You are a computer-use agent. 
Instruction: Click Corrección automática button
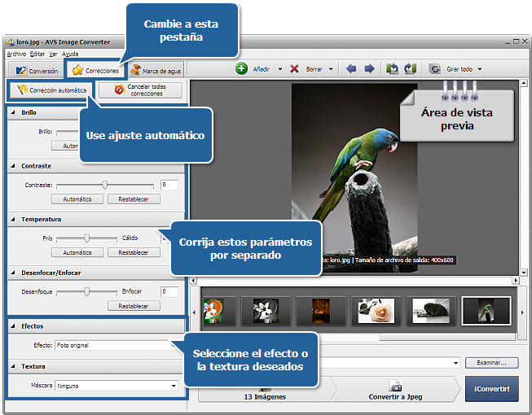(51, 90)
